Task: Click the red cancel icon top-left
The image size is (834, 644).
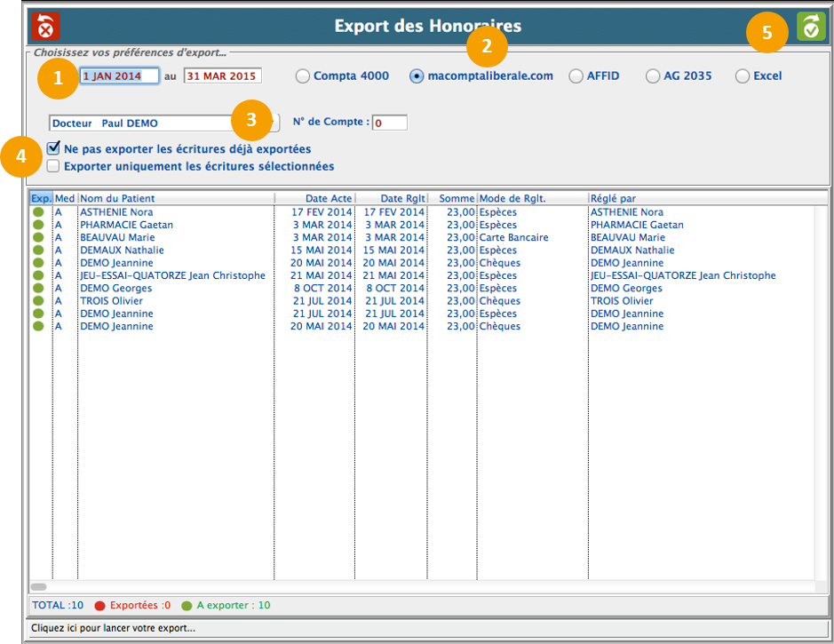Action: (x=45, y=26)
